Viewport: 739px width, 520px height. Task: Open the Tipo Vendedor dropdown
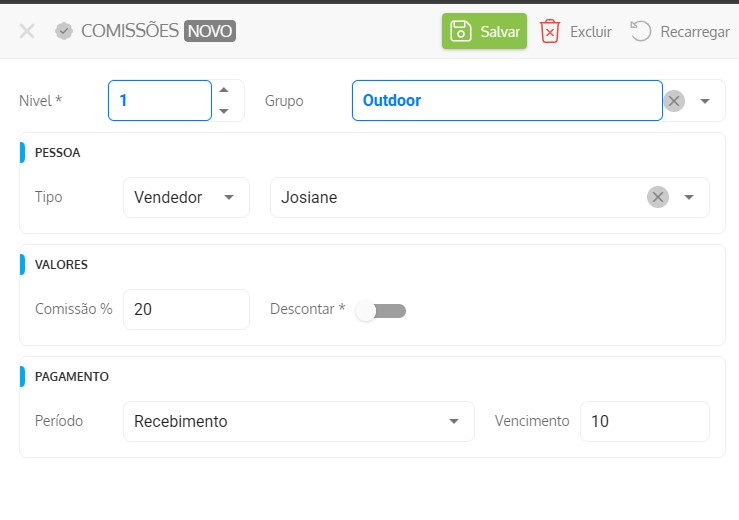(185, 198)
